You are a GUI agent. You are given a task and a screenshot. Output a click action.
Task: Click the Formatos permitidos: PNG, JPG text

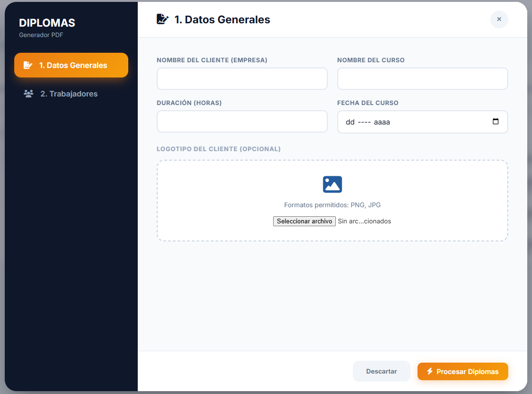click(332, 205)
